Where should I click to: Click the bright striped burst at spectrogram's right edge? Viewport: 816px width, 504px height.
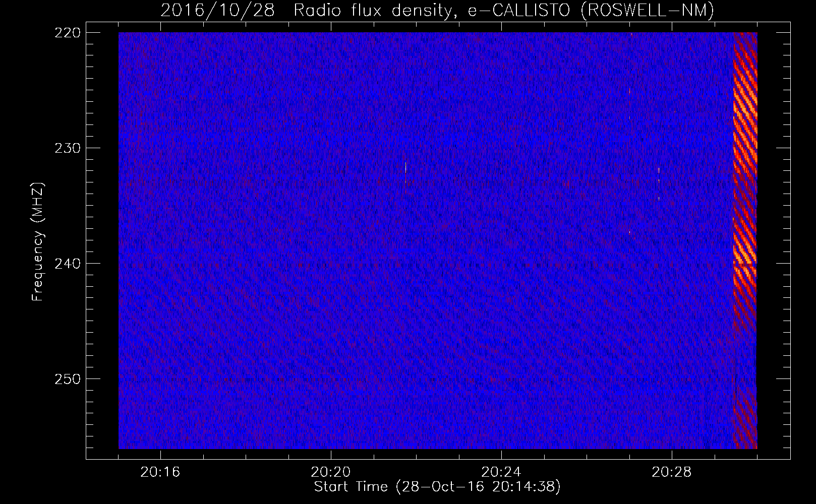pyautogui.click(x=745, y=240)
